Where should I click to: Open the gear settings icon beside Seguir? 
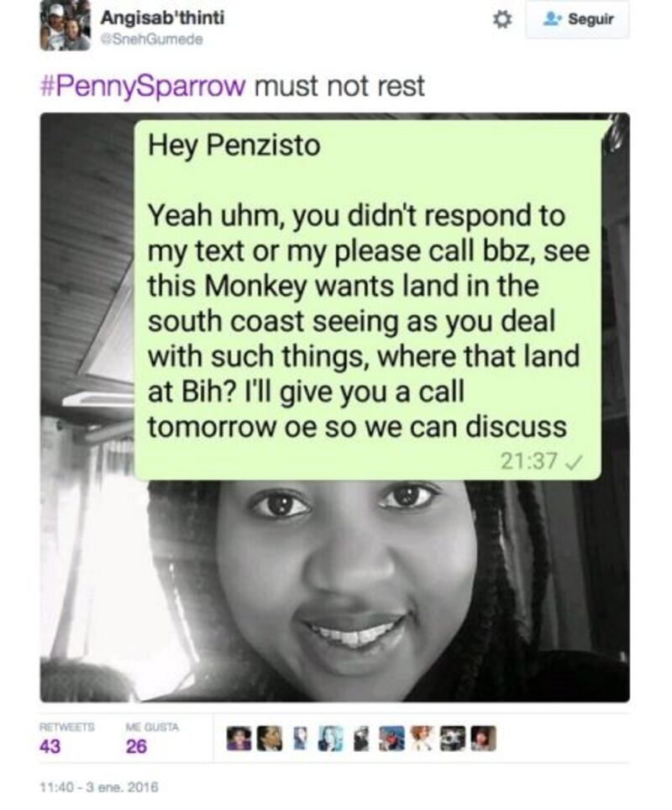(x=501, y=20)
